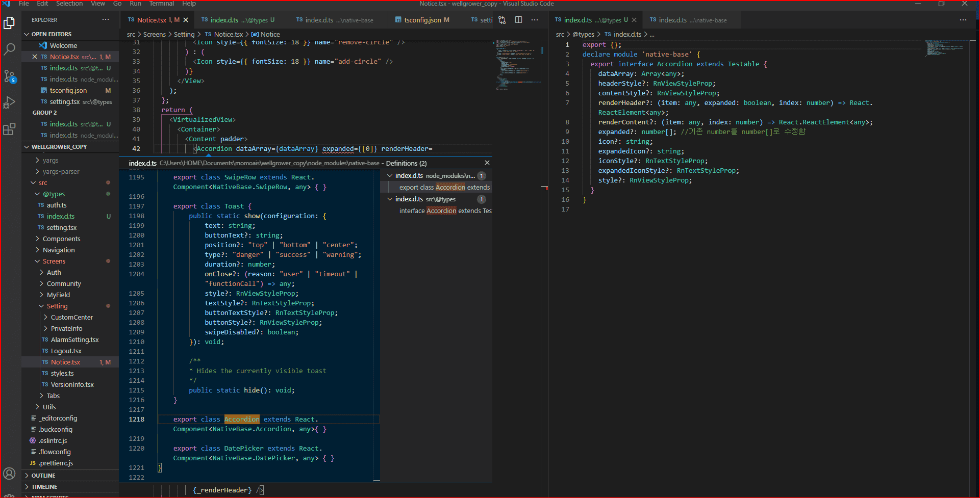The image size is (980, 498).
Task: Expand the Community folder
Action: [63, 283]
